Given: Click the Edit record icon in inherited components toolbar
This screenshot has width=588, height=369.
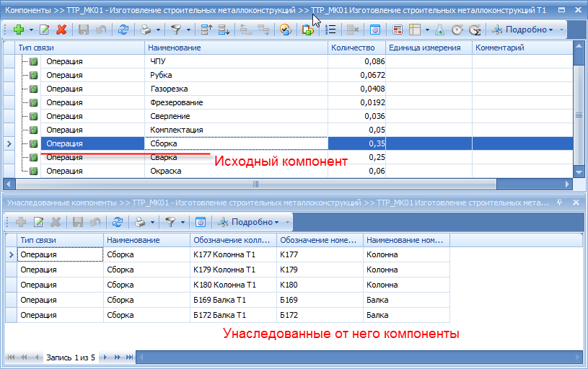Looking at the screenshot, I should [x=39, y=222].
